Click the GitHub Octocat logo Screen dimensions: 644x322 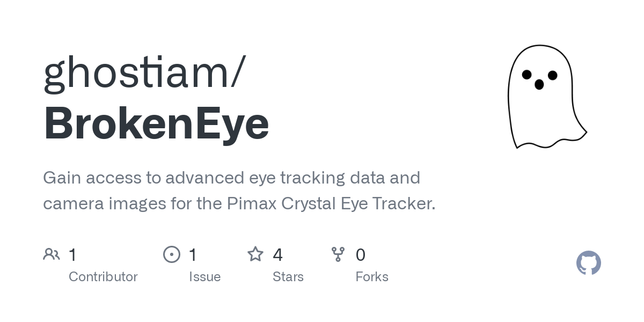(x=588, y=263)
